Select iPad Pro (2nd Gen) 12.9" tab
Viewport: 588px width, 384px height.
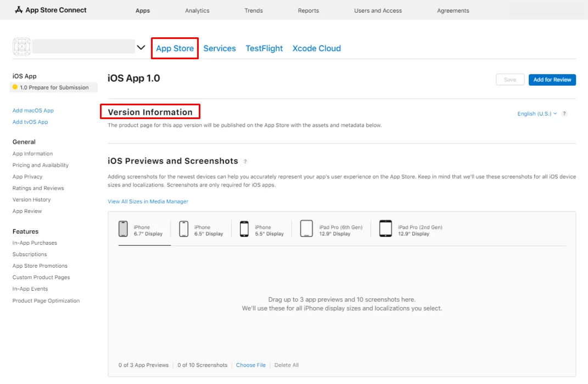point(411,229)
